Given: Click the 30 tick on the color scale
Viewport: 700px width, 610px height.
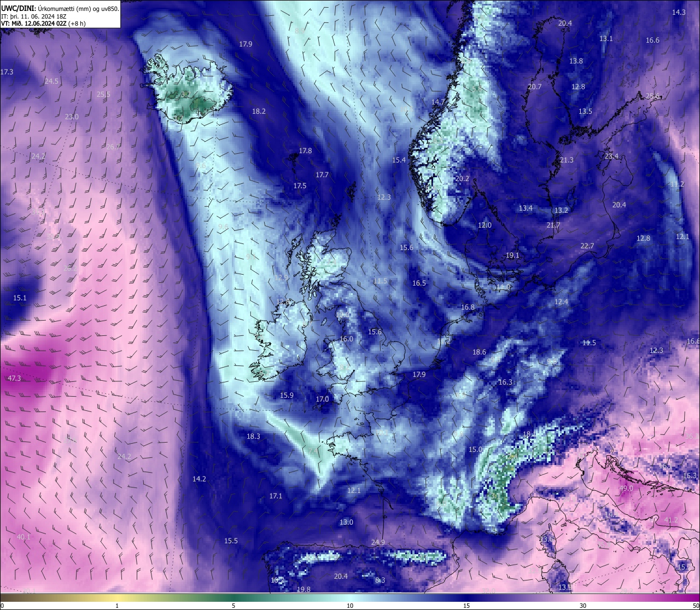Looking at the screenshot, I should click(x=583, y=605).
